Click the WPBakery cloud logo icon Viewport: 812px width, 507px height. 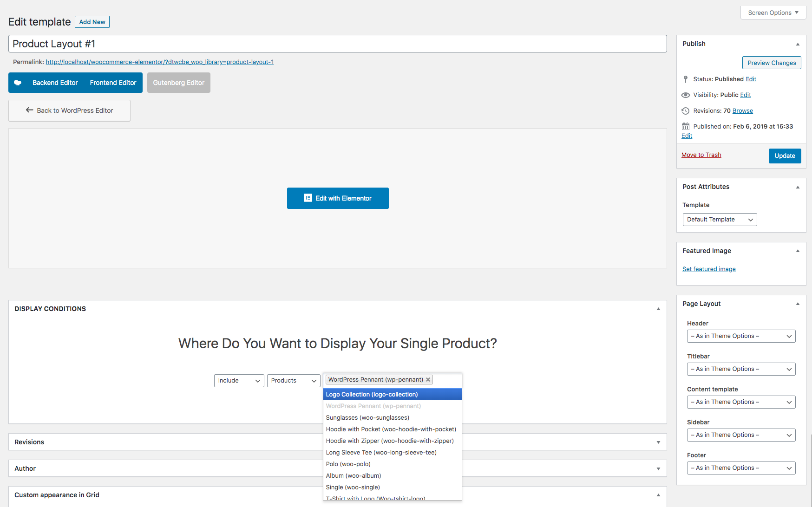(18, 83)
